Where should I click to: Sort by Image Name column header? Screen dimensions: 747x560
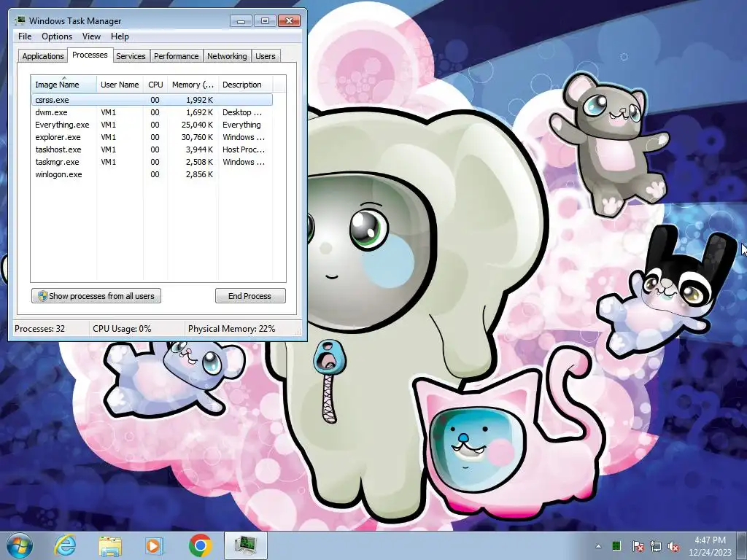tap(64, 85)
